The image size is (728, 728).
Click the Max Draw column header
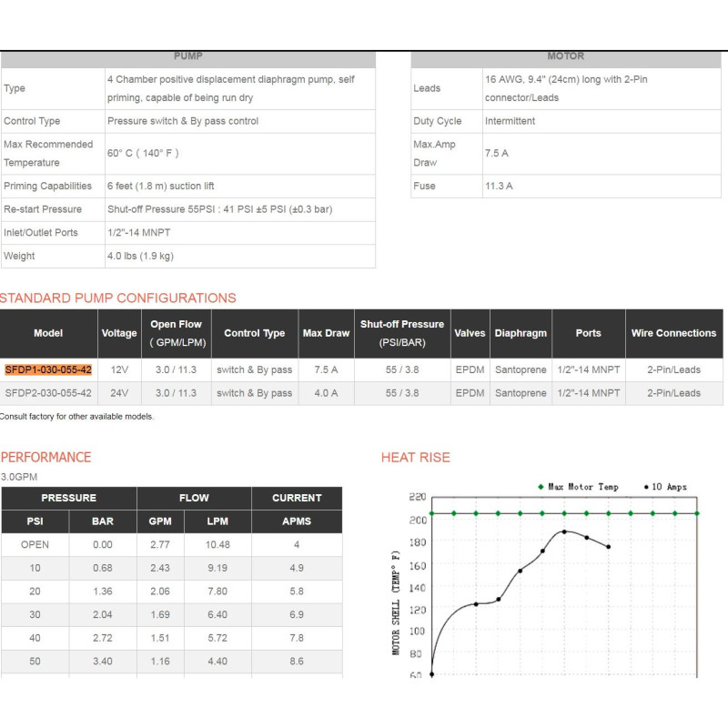click(x=326, y=333)
